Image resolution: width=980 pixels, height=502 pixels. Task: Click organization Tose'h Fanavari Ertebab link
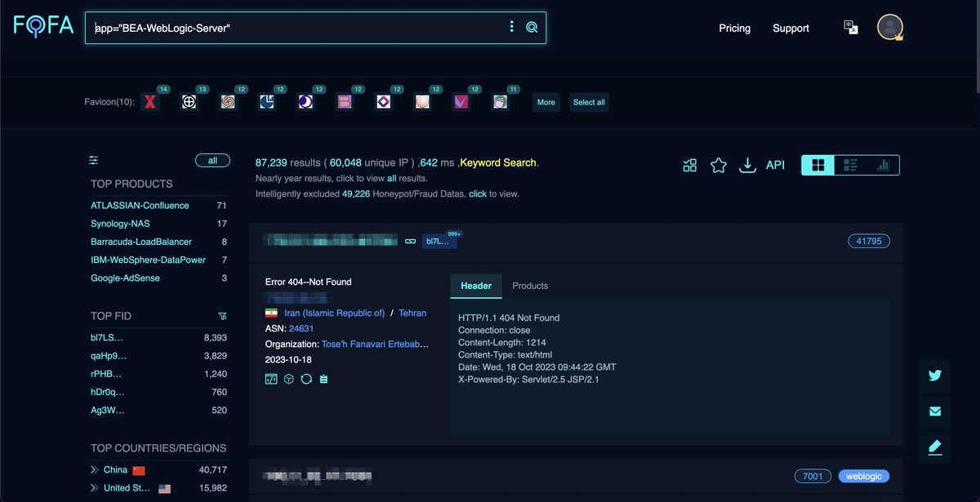click(x=375, y=344)
